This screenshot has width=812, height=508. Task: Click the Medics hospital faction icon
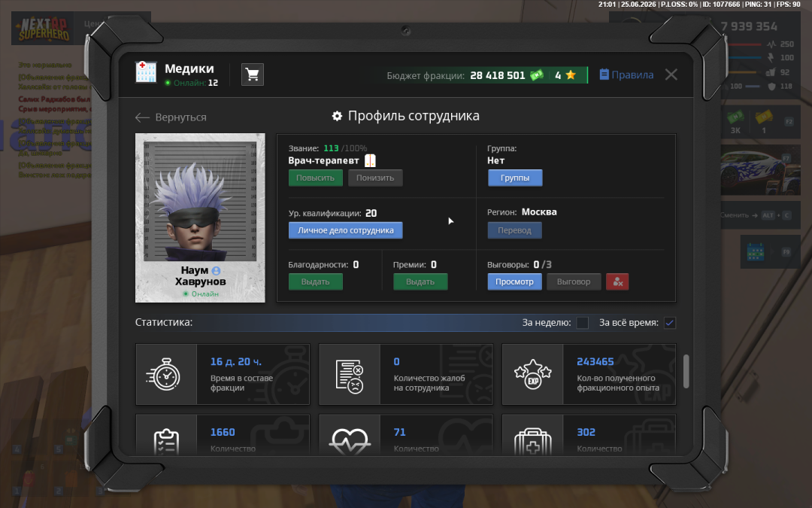click(146, 72)
